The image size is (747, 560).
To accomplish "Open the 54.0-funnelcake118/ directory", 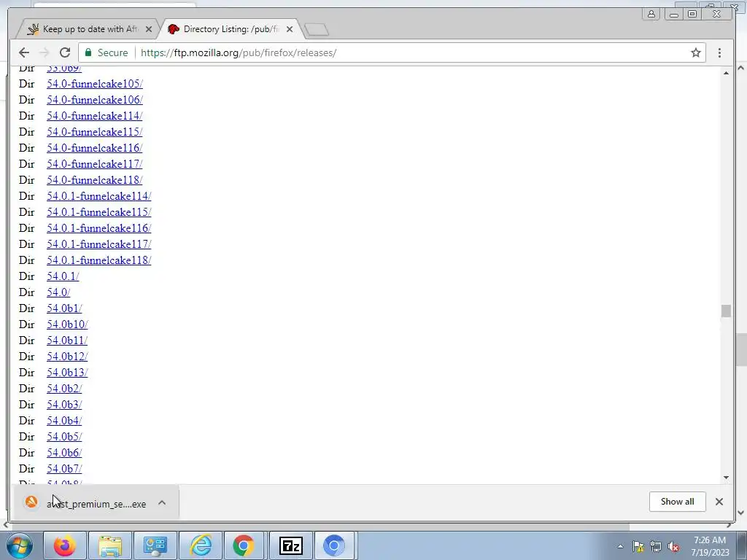I will pos(94,180).
